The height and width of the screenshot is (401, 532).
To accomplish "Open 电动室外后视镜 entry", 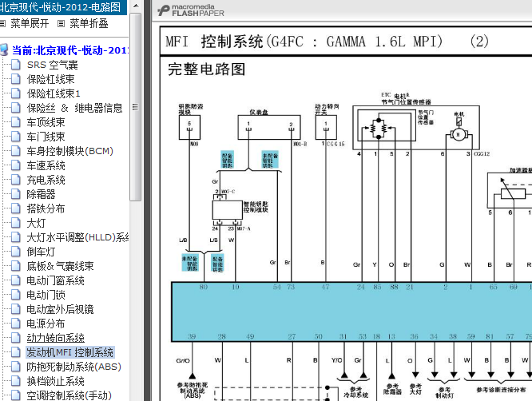I will point(61,309).
